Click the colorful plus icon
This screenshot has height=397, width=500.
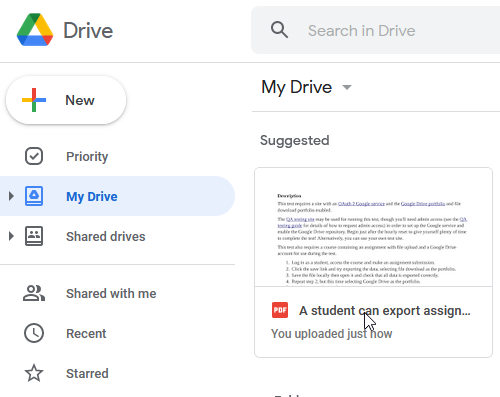tap(34, 100)
